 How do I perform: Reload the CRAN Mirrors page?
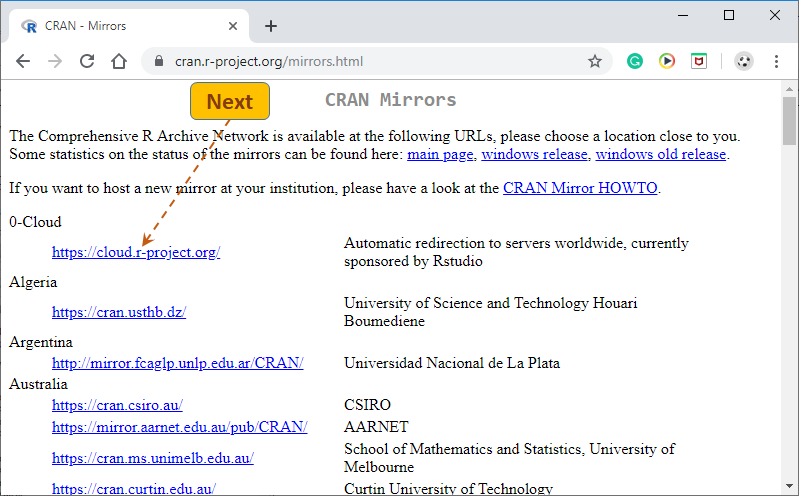(x=87, y=61)
